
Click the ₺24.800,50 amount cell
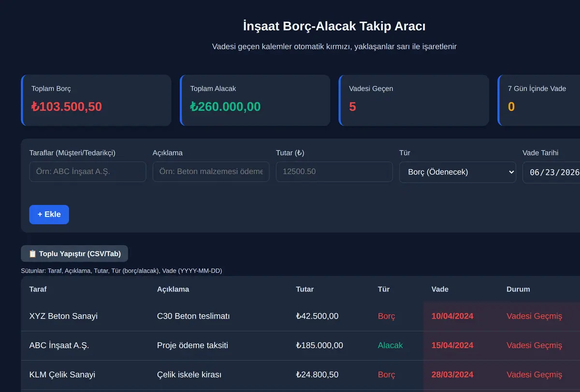pos(318,375)
